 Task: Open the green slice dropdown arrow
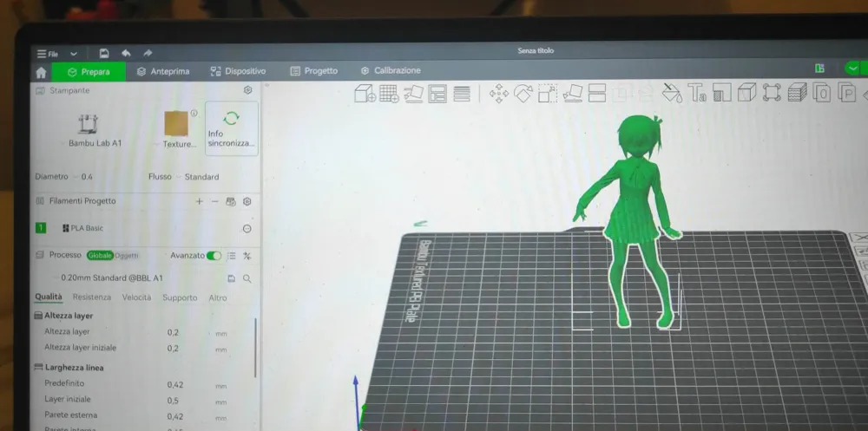pyautogui.click(x=852, y=68)
